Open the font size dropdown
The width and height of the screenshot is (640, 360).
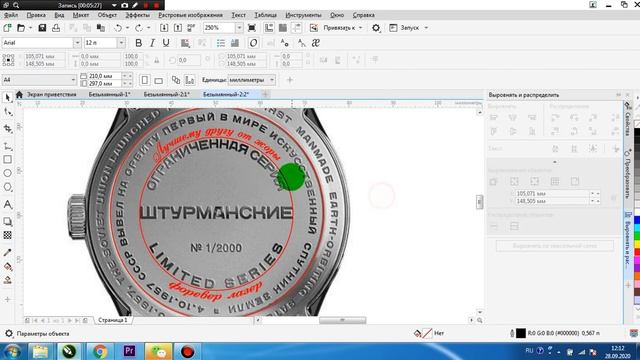(121, 43)
